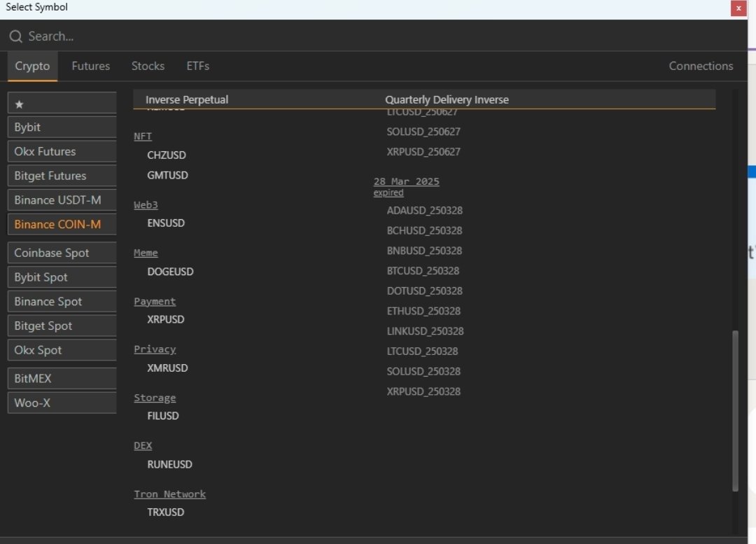The height and width of the screenshot is (544, 756).
Task: Click the DEX category heading
Action: [x=143, y=445]
